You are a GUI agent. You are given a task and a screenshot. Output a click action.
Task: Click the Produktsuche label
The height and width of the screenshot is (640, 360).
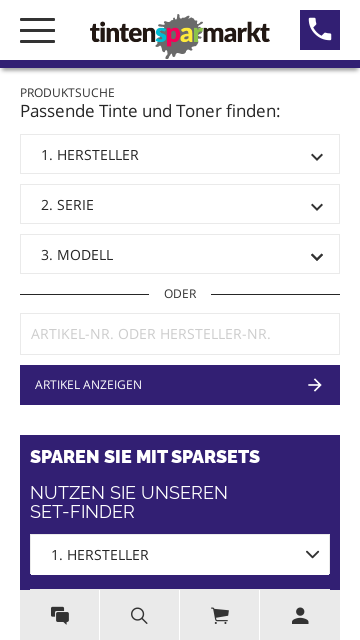pos(67,93)
